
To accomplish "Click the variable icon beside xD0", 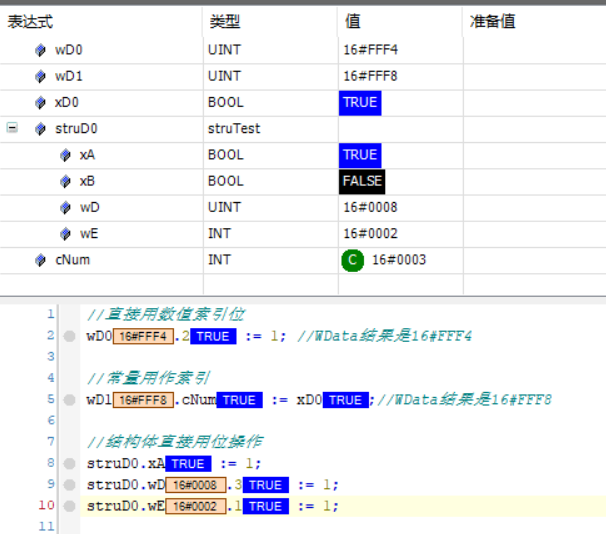I will pyautogui.click(x=40, y=103).
